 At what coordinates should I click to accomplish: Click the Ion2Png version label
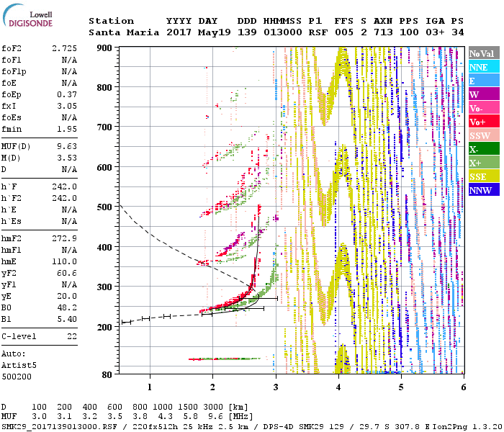tap(467, 427)
